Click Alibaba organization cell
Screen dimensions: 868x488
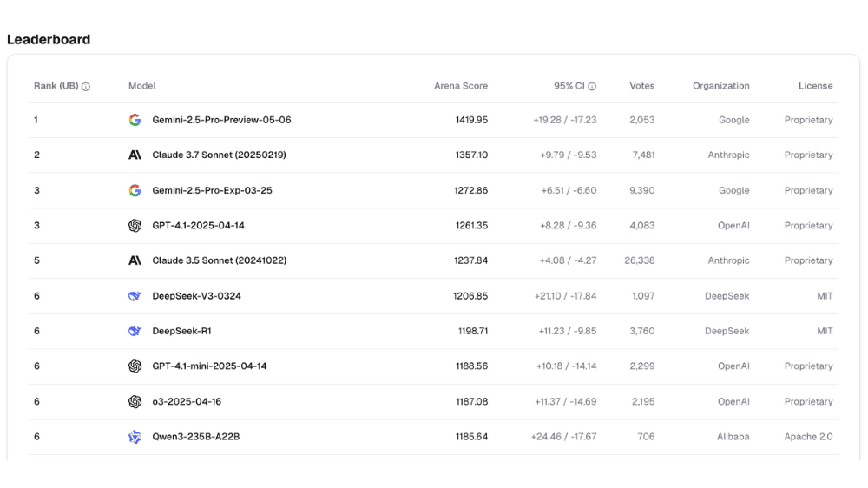(733, 437)
